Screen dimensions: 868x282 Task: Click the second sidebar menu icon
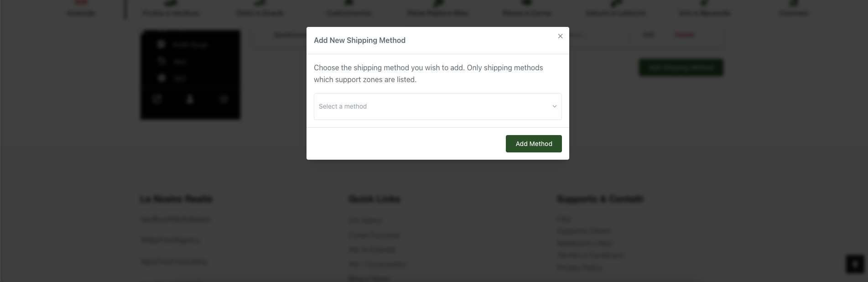click(161, 61)
